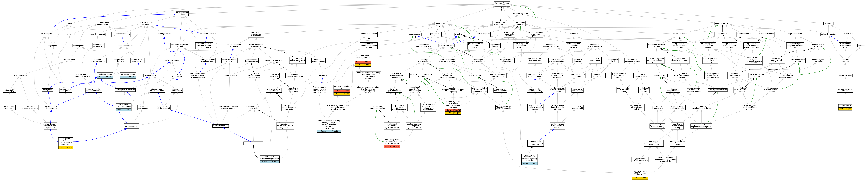Select the developmental growth node
The image size is (868, 181).
(47, 34)
